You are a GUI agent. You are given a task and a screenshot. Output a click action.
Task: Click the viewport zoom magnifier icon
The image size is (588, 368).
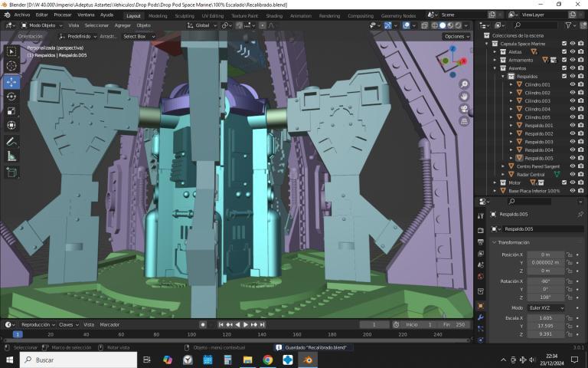click(x=464, y=84)
